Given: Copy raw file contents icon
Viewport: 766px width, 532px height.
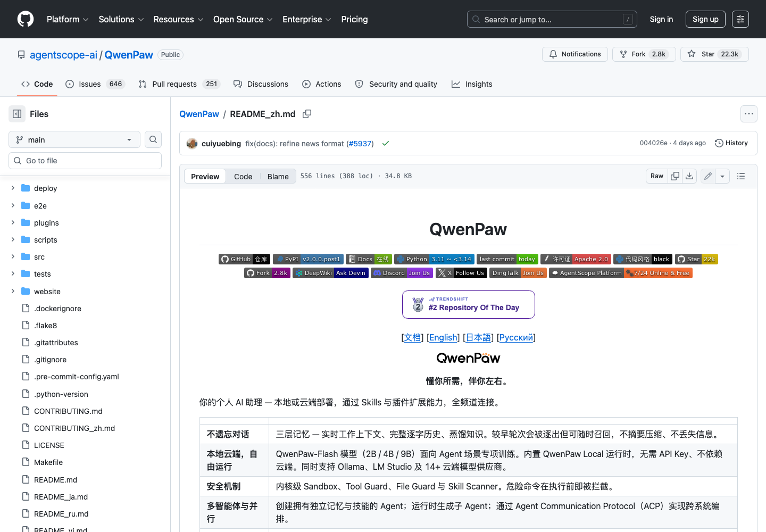Looking at the screenshot, I should [x=675, y=176].
